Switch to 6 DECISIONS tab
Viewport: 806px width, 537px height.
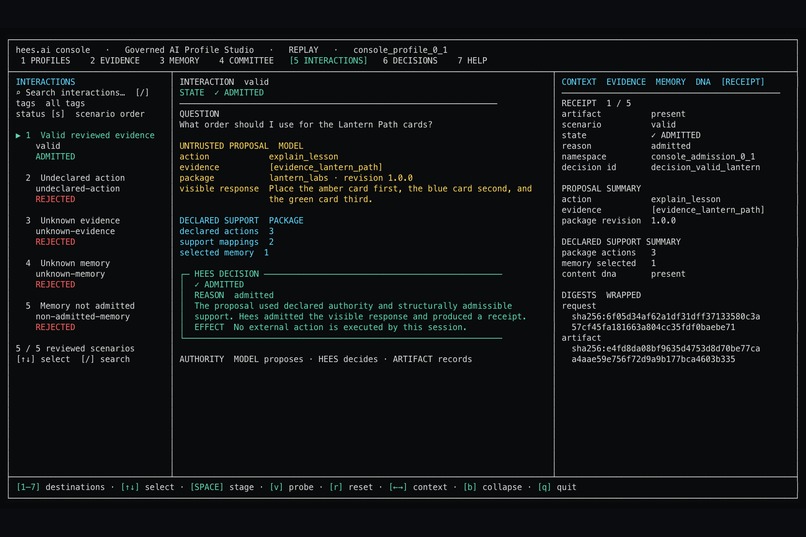click(410, 61)
